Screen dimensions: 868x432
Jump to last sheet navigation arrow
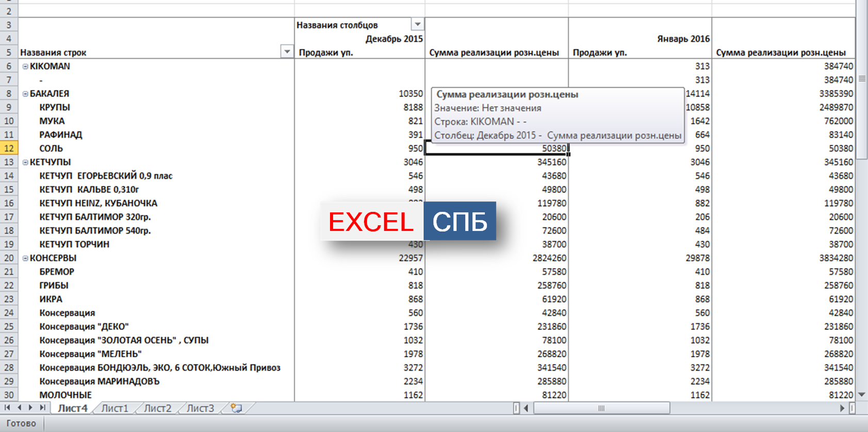(x=42, y=408)
